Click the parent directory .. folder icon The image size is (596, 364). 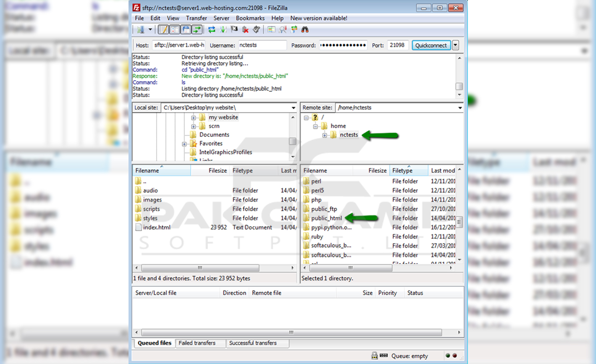click(139, 181)
